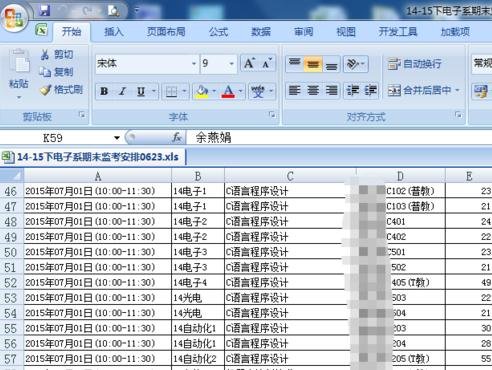Apply red font color
492x370 pixels.
coord(228,91)
